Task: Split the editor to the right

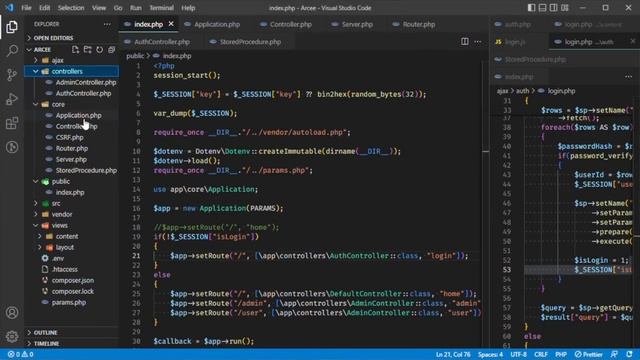Action: click(x=464, y=42)
